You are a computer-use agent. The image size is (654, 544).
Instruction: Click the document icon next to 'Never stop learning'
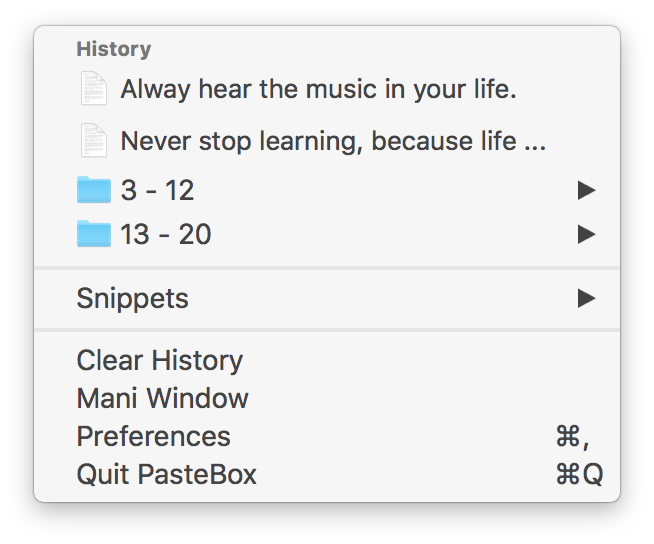point(93,140)
